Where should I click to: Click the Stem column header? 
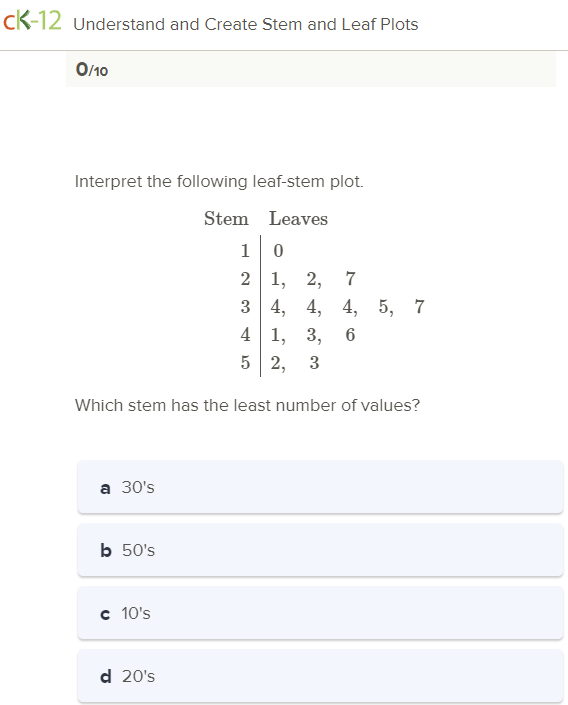(x=226, y=219)
